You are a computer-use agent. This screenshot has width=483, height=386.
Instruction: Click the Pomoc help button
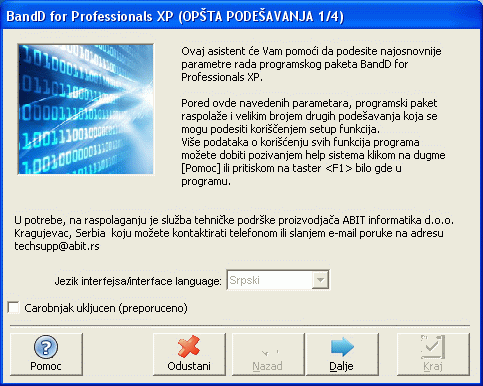click(x=46, y=354)
